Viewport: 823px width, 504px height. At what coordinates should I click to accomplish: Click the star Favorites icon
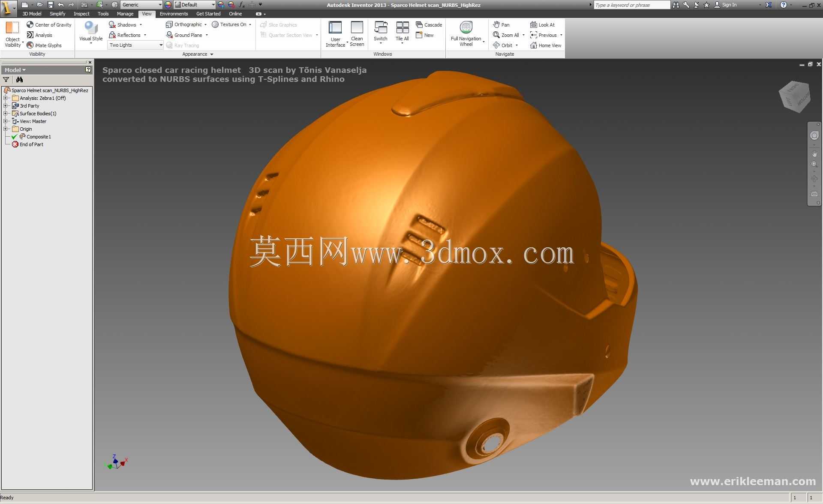point(707,5)
